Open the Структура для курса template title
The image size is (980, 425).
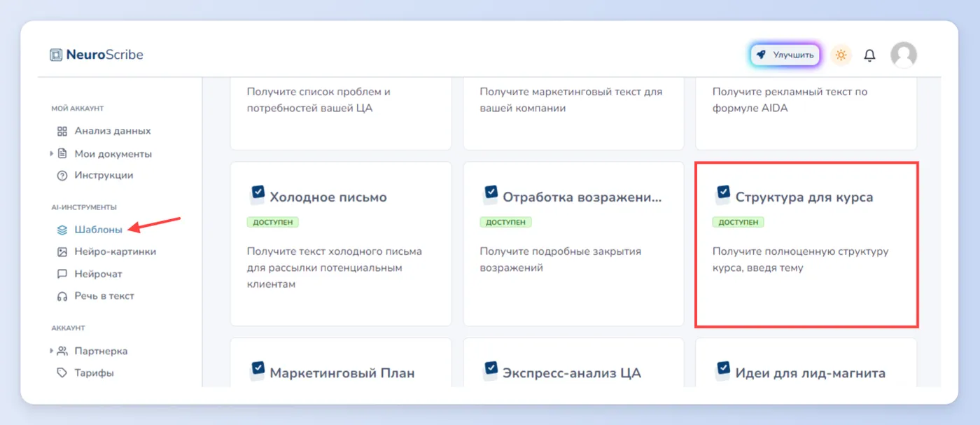click(804, 197)
